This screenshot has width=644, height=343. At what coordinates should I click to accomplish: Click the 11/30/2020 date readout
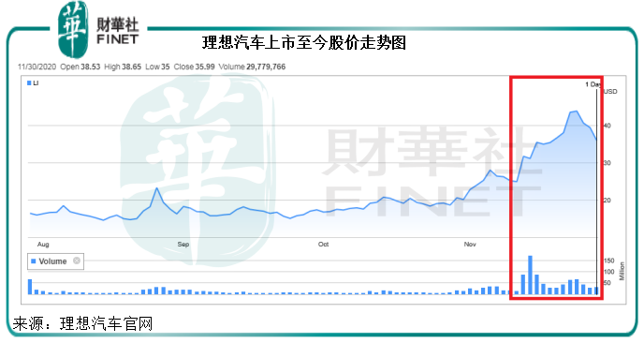coord(37,67)
